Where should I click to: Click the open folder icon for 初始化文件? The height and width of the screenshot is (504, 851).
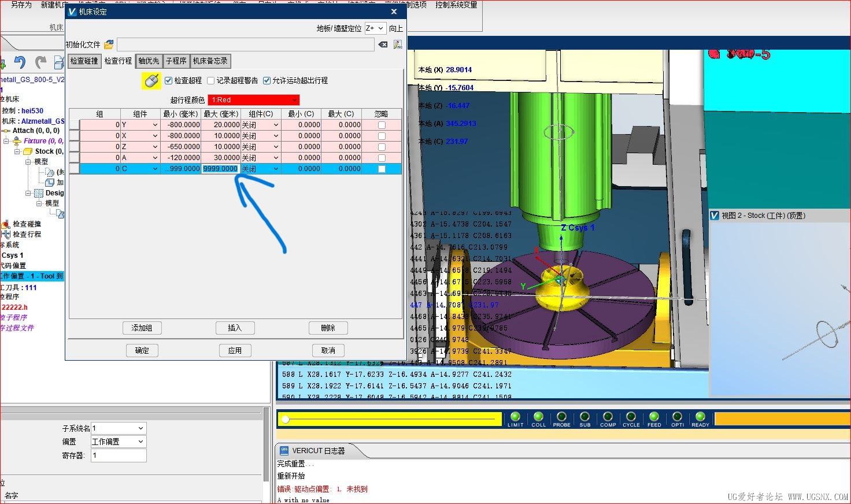pyautogui.click(x=109, y=45)
